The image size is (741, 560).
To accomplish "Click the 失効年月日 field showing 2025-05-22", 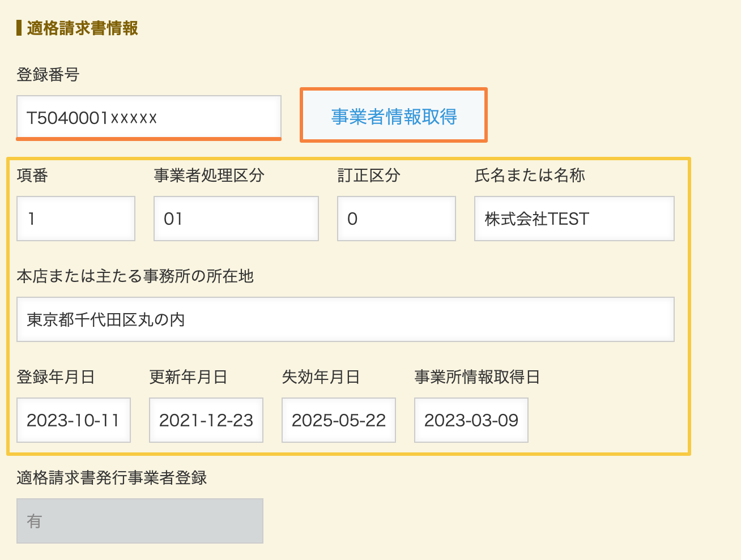I will click(x=339, y=420).
